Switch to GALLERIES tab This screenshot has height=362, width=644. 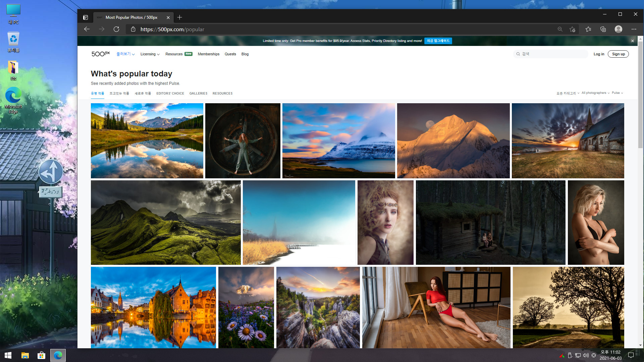click(198, 94)
